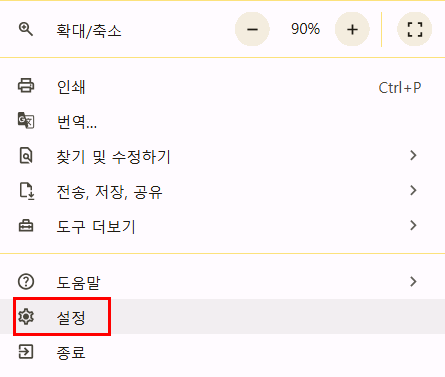Decrease zoom with the minus button
The width and height of the screenshot is (445, 377).
pos(252,29)
